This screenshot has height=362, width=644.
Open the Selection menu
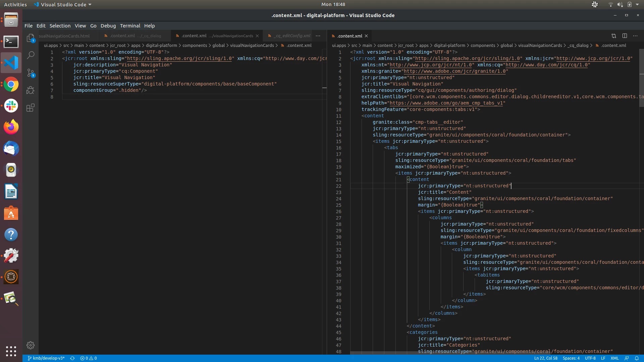coord(60,26)
